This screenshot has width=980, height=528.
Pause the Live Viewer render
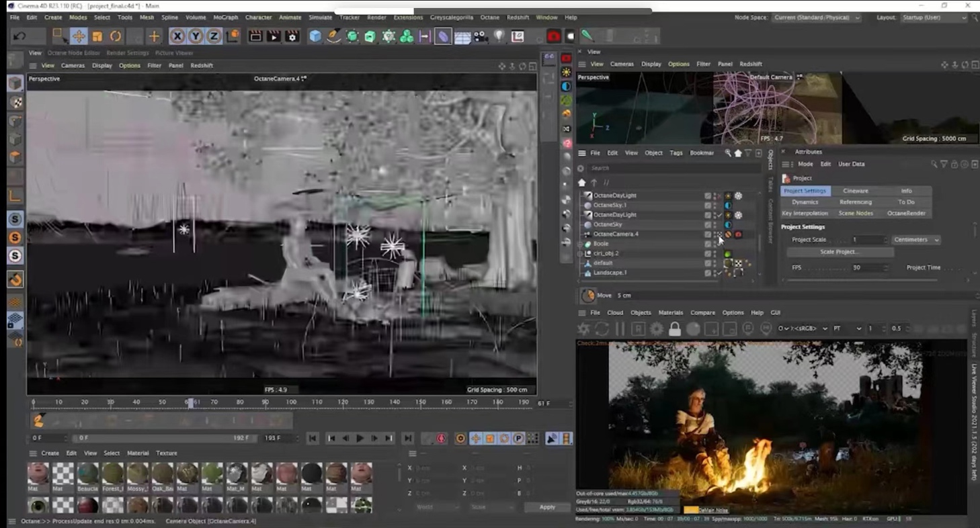point(620,328)
